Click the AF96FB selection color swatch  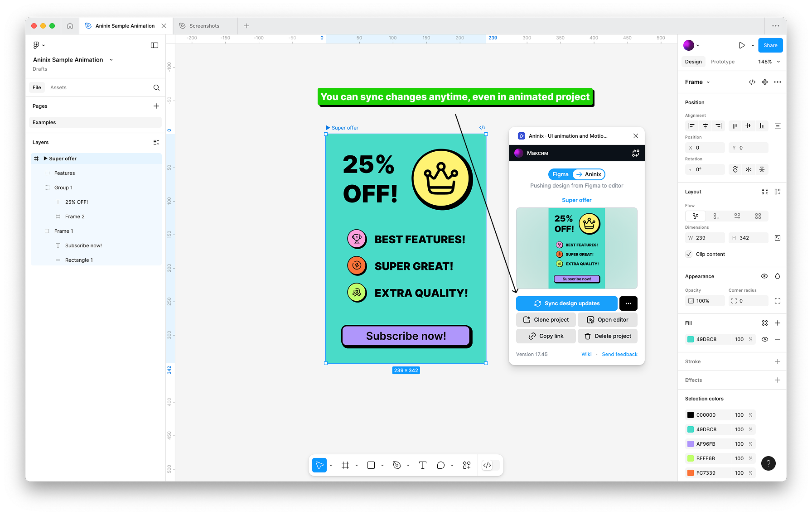coord(691,444)
